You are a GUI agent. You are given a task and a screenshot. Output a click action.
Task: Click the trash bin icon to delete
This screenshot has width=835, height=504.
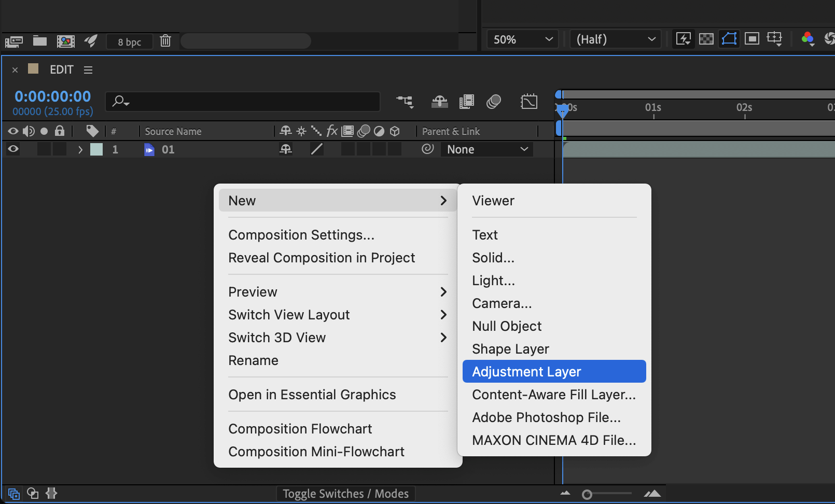[x=165, y=41]
